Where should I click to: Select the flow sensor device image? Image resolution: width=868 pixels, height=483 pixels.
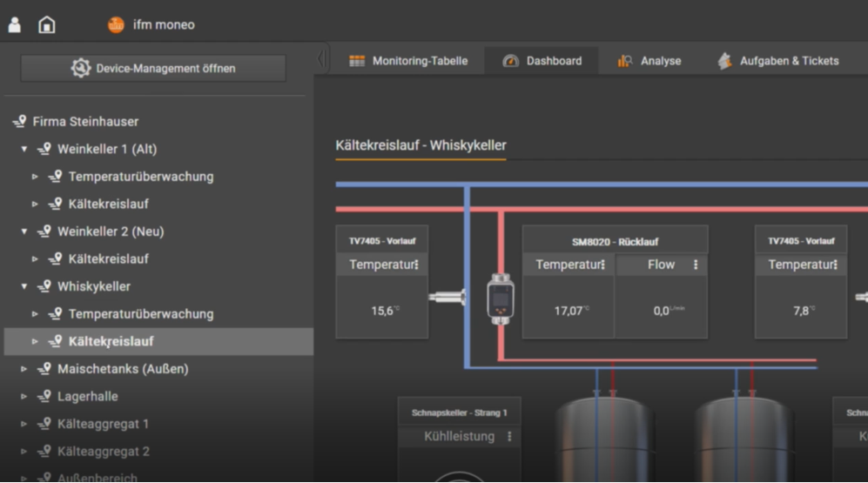click(x=501, y=299)
